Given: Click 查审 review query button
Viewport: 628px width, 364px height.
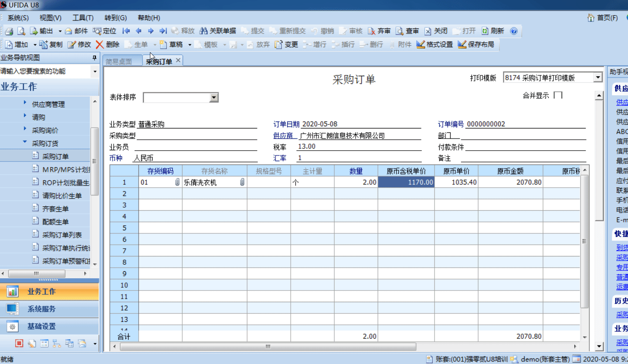Looking at the screenshot, I should (x=407, y=31).
